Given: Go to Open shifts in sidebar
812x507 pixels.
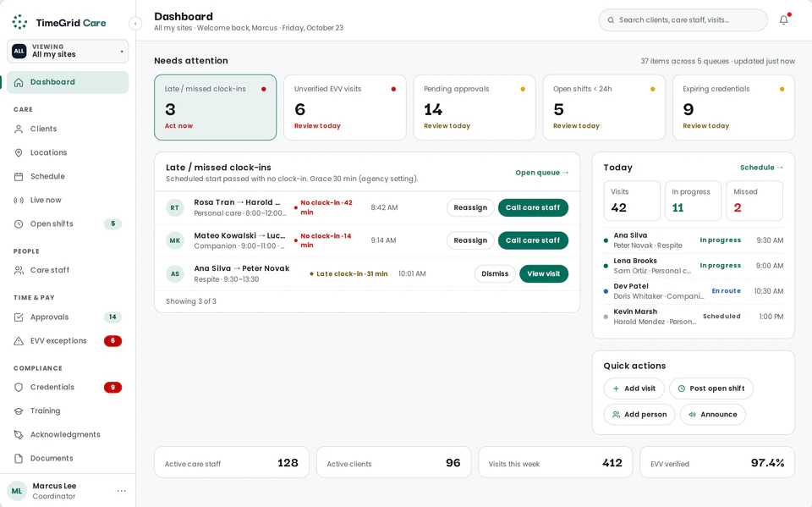Looking at the screenshot, I should [68, 224].
